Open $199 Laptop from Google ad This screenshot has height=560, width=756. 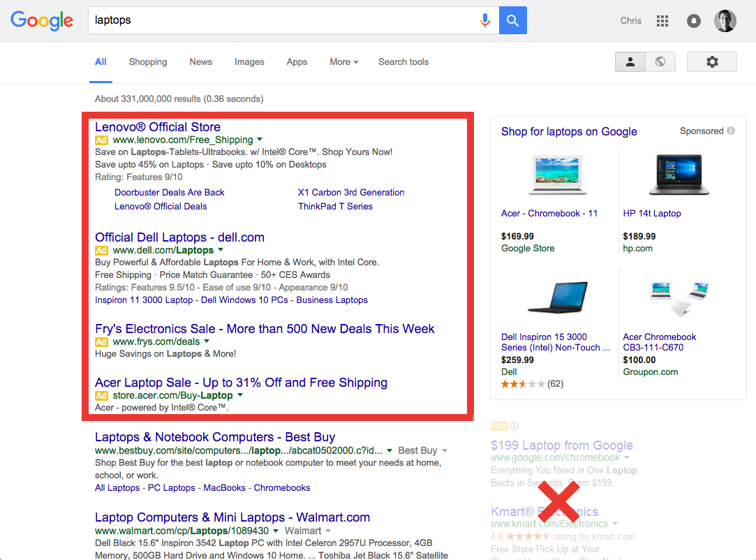[562, 445]
